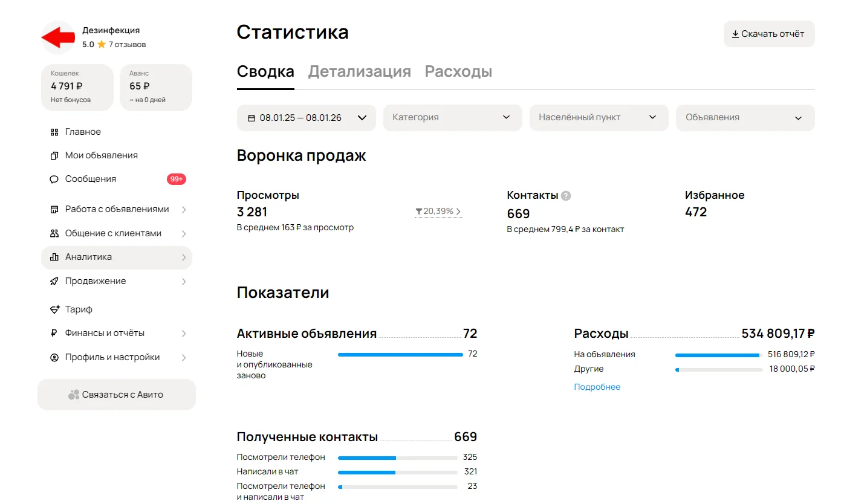Screen dimensions: 844x504
Task: Click the calendar icon in date range
Action: pyautogui.click(x=252, y=118)
